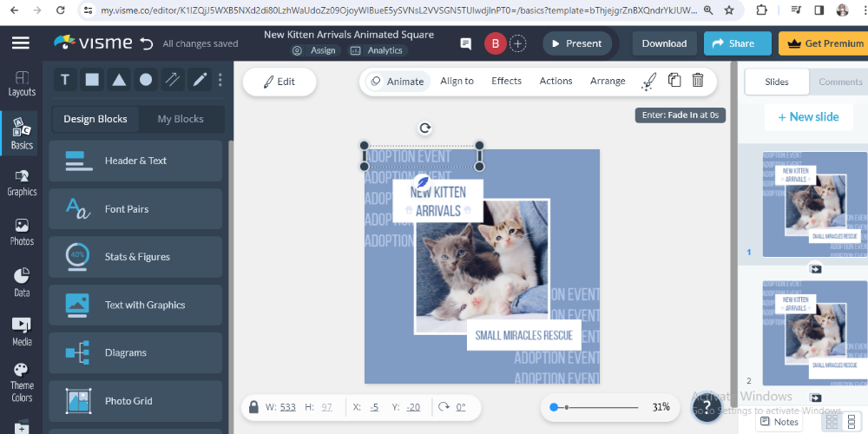
Task: Start the presentation with Present
Action: pos(577,43)
